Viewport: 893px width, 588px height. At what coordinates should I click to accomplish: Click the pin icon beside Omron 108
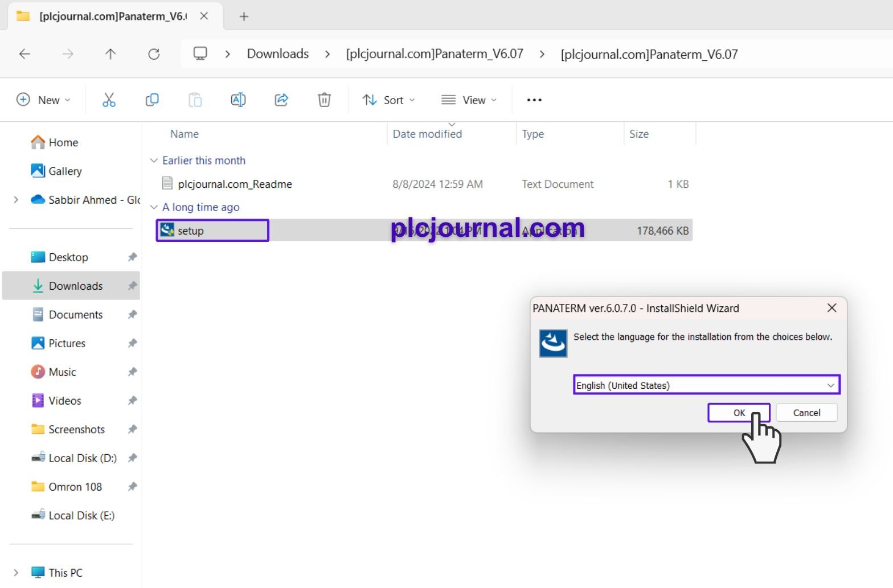pyautogui.click(x=132, y=487)
